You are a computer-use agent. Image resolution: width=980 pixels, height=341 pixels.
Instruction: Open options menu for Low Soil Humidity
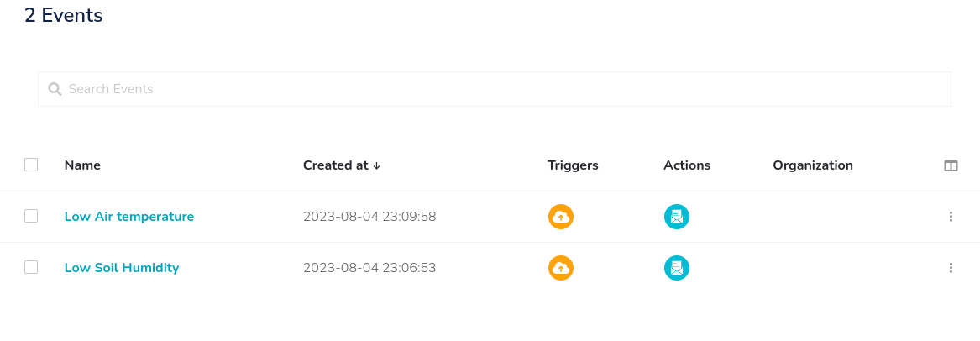click(x=951, y=268)
